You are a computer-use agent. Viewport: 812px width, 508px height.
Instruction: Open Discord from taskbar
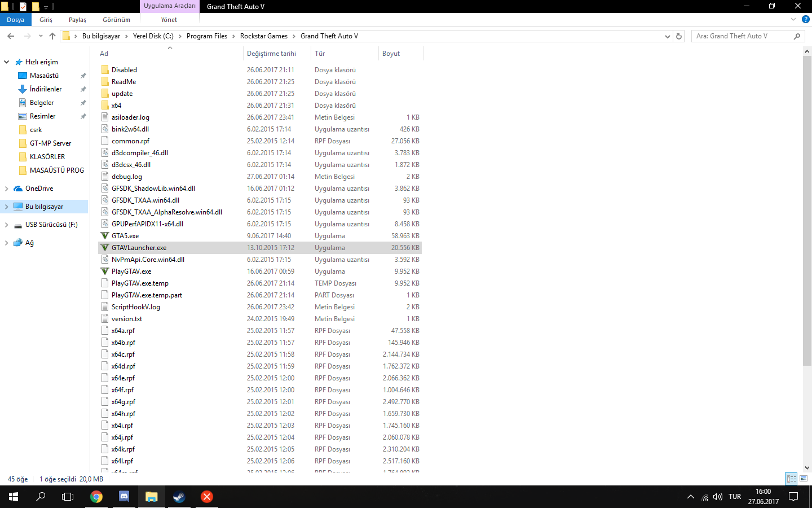point(124,497)
